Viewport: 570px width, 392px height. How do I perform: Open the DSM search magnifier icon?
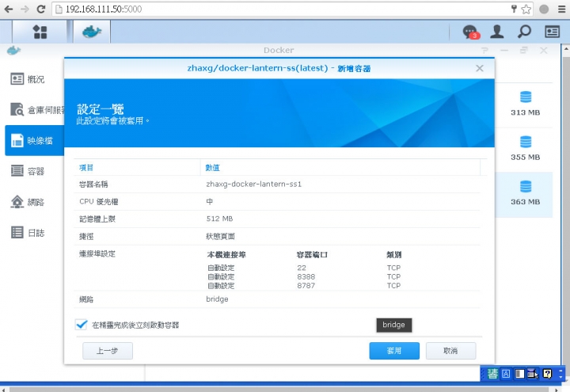524,32
